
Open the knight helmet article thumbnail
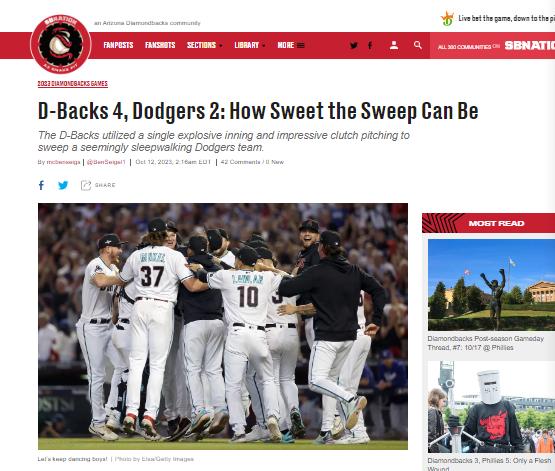tap(491, 407)
